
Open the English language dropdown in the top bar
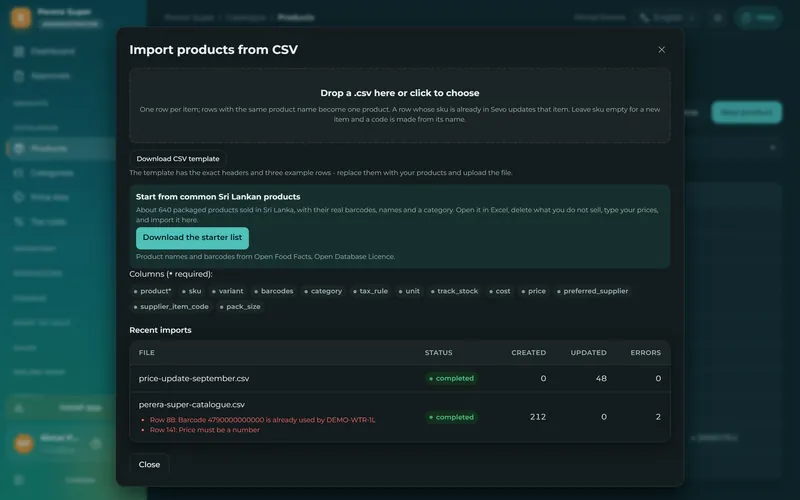668,17
